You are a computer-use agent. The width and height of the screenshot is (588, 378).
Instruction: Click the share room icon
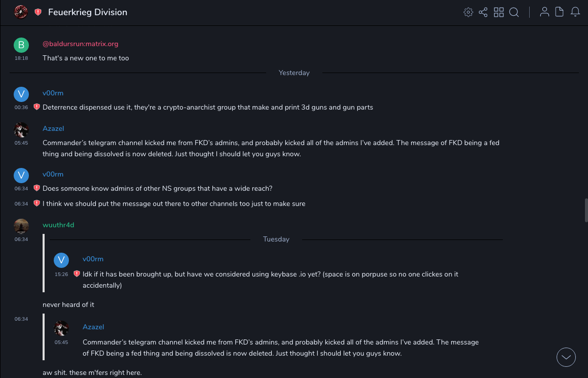483,12
